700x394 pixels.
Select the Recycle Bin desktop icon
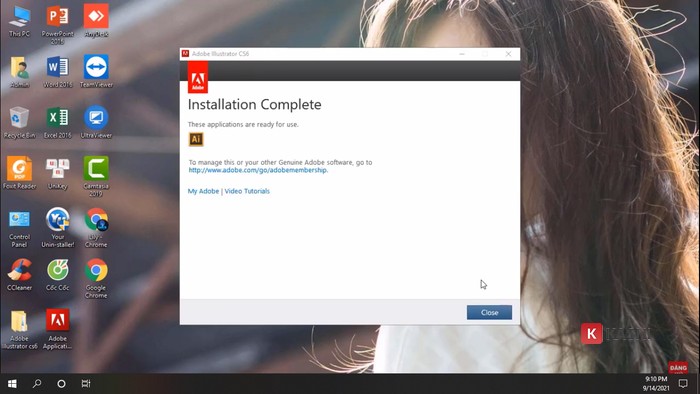point(19,123)
